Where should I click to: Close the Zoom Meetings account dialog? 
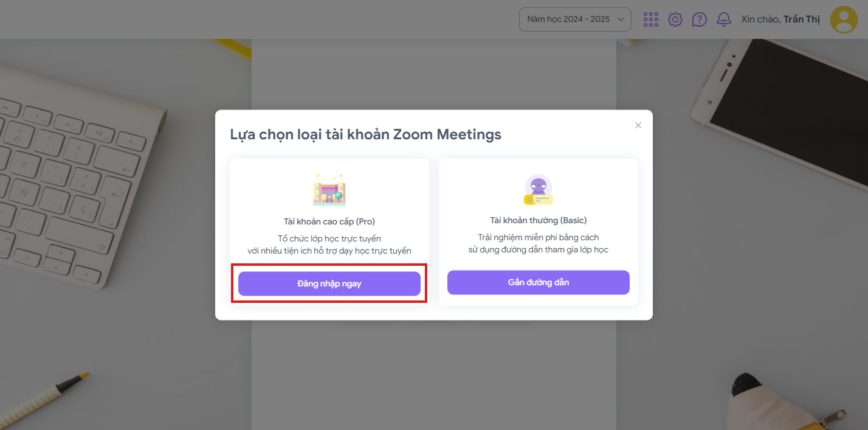click(638, 125)
